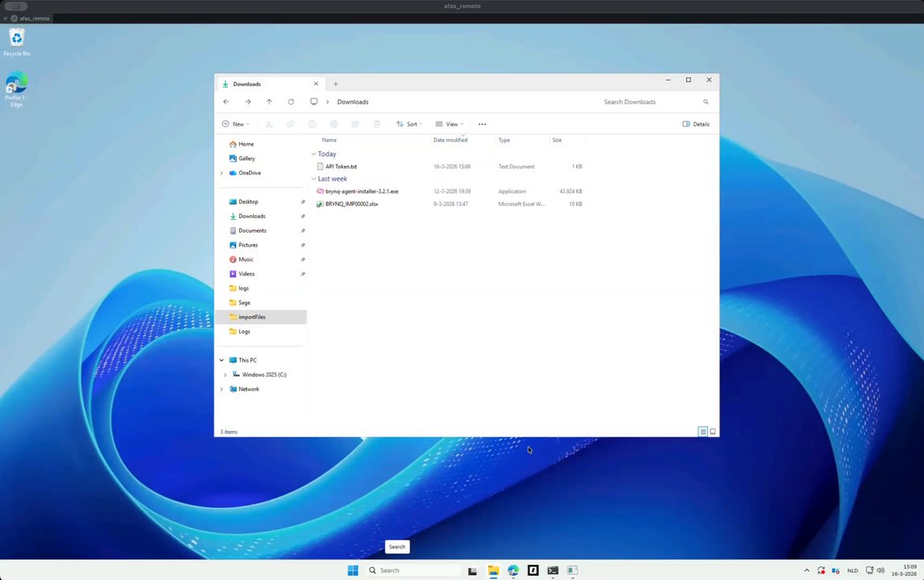Open the New item dropdown
Viewport: 924px width, 580px height.
[x=236, y=124]
